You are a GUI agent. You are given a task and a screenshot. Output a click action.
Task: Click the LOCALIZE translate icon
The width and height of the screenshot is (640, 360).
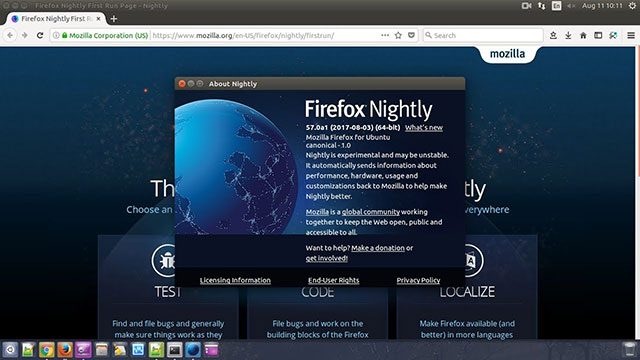pyautogui.click(x=473, y=260)
